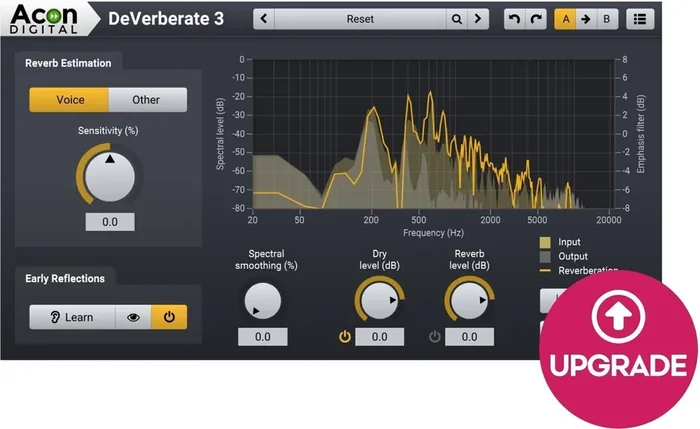
Task: Click the pink UPGRADE badge
Action: pyautogui.click(x=618, y=348)
